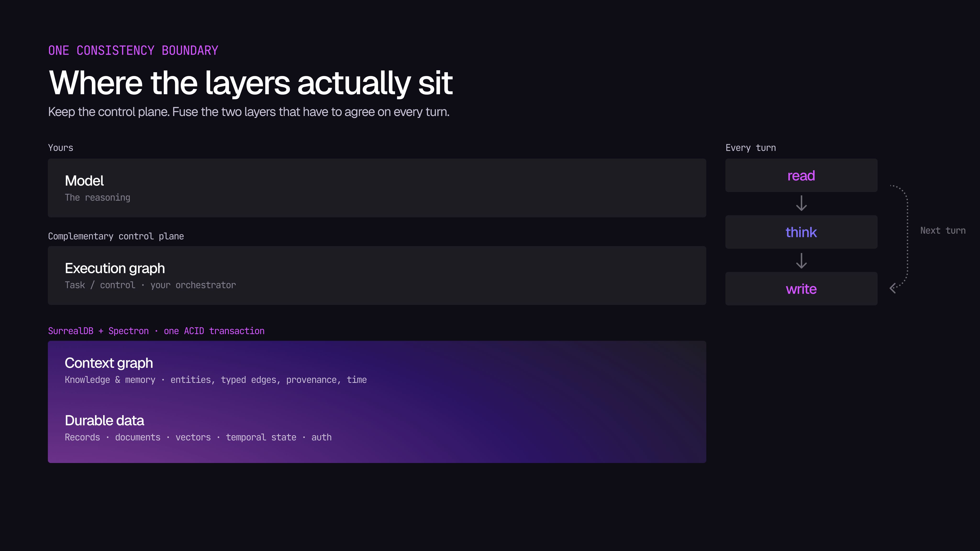
Task: Click the Execution graph card
Action: [x=377, y=275]
